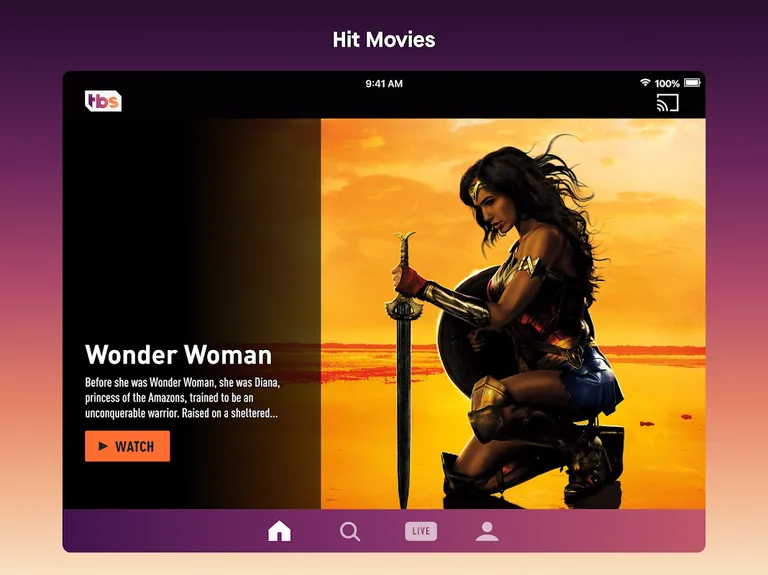Select the Wonder Woman title text
Viewport: 768px width, 575px height.
pos(178,355)
